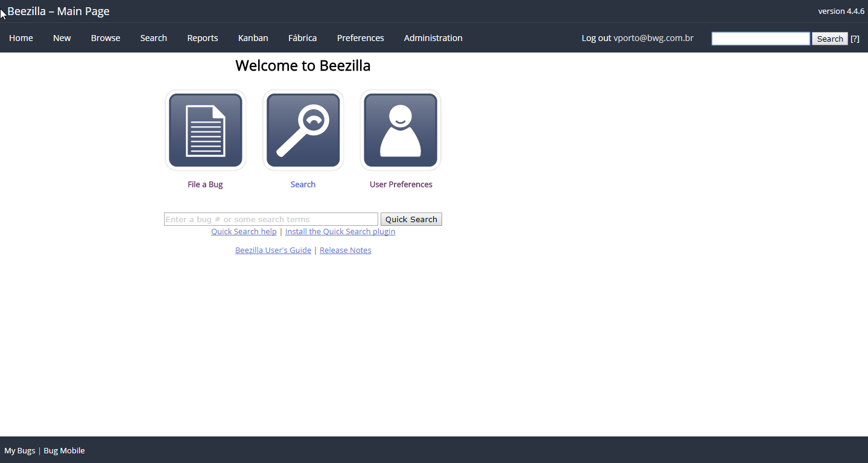Open the Fábrica menu item
This screenshot has height=463, width=868.
(303, 38)
